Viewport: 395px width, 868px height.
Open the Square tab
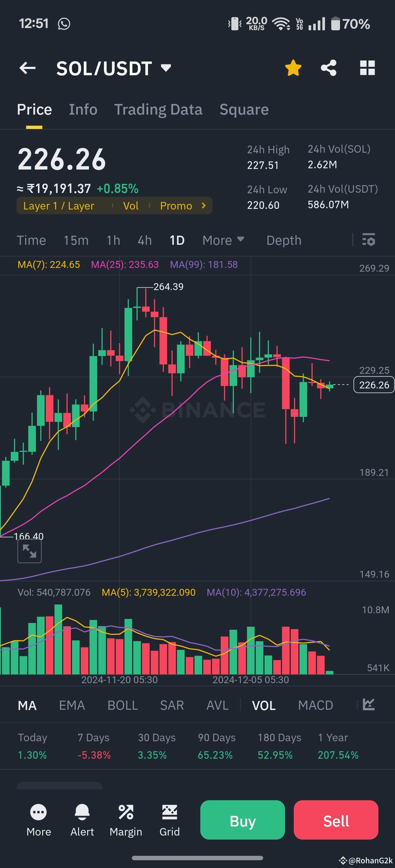pos(243,109)
